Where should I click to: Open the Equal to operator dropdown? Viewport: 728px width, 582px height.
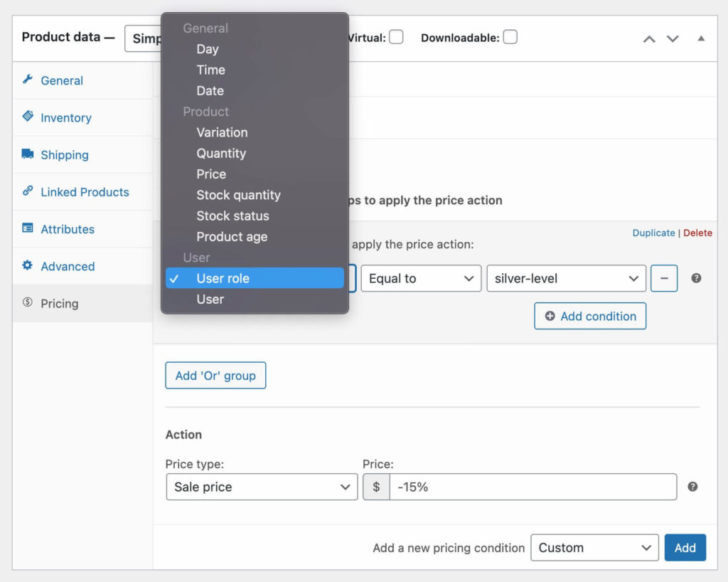421,278
